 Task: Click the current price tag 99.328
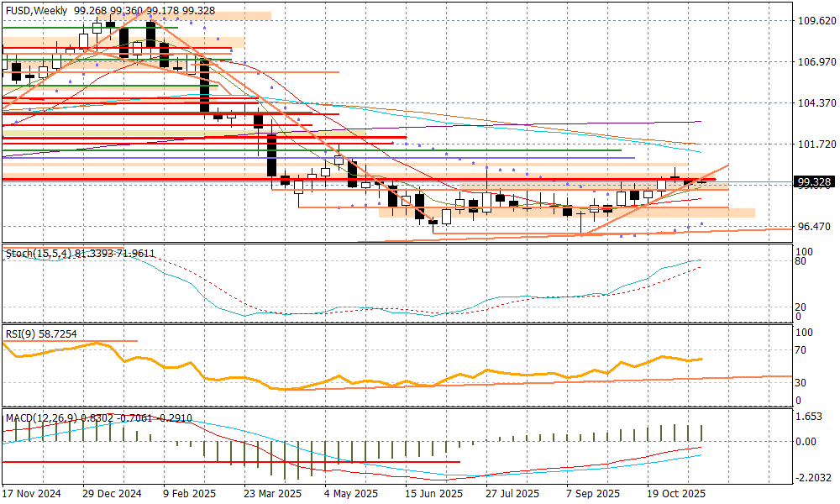coord(815,182)
